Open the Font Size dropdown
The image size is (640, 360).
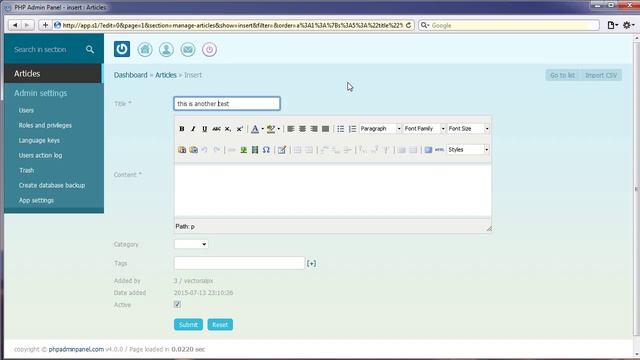click(x=468, y=129)
